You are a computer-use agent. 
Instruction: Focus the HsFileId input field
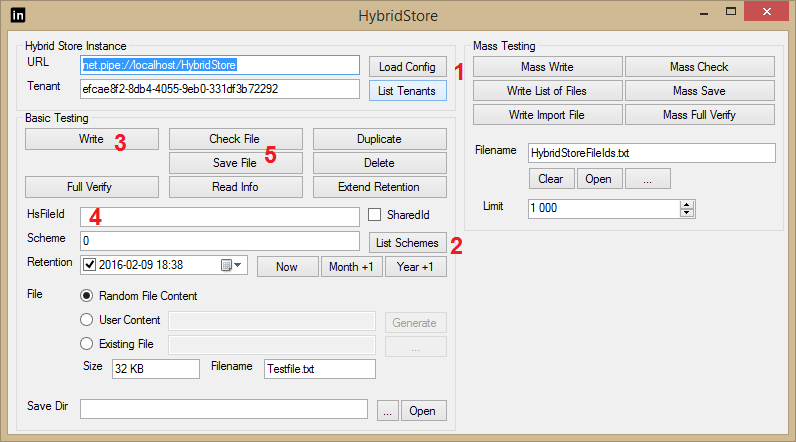coord(220,217)
